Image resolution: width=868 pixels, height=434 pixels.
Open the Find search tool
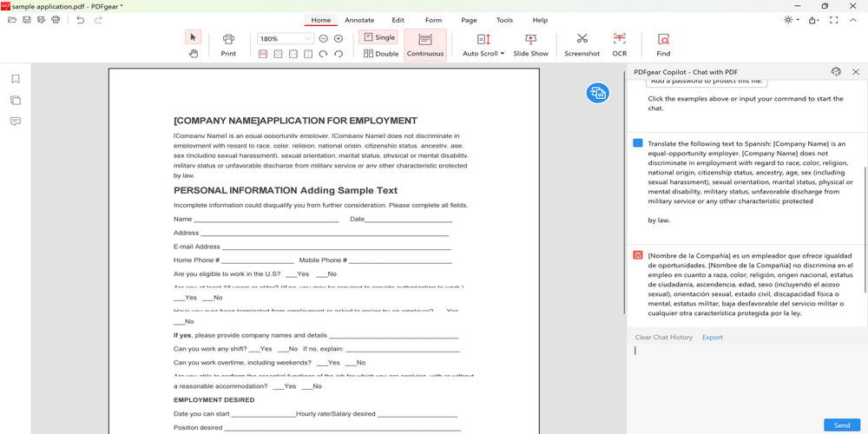pyautogui.click(x=663, y=43)
